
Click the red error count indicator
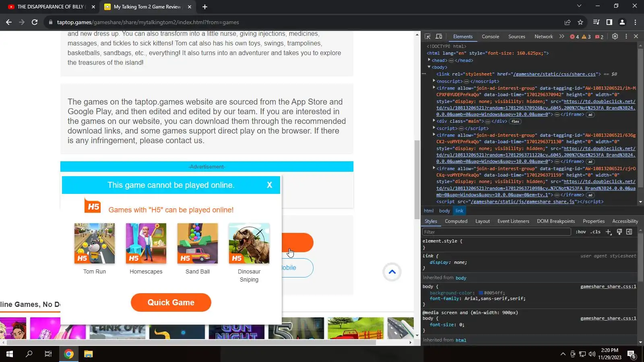(x=574, y=37)
